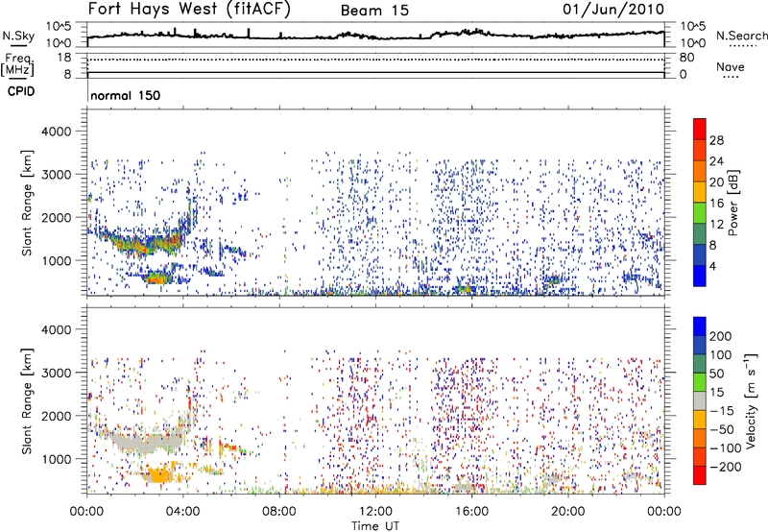
Task: Click the 'N.Search' legend label
Action: click(741, 36)
